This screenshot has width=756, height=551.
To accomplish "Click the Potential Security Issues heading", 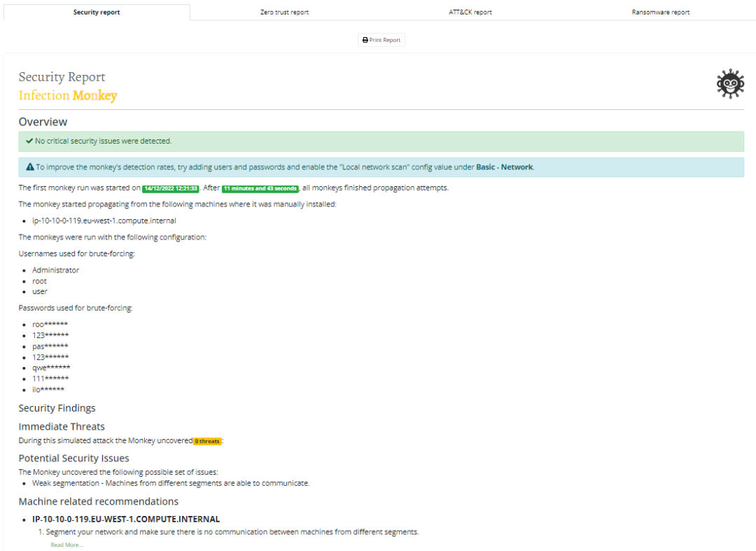I will (73, 459).
